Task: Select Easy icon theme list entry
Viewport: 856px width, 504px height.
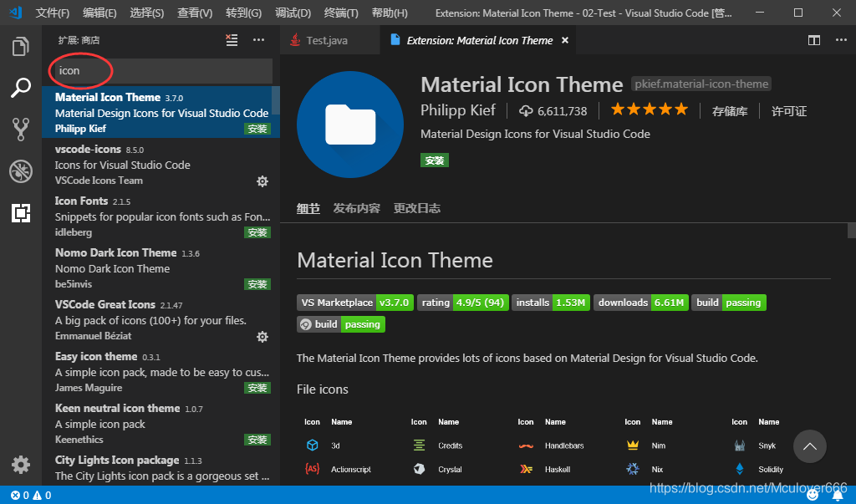Action: pos(160,371)
